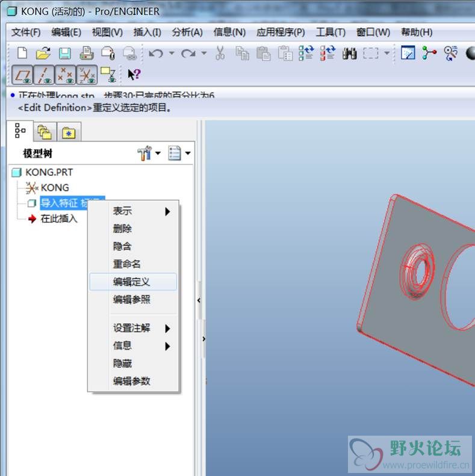Toggle datum points display
475x476 pixels.
(65, 75)
